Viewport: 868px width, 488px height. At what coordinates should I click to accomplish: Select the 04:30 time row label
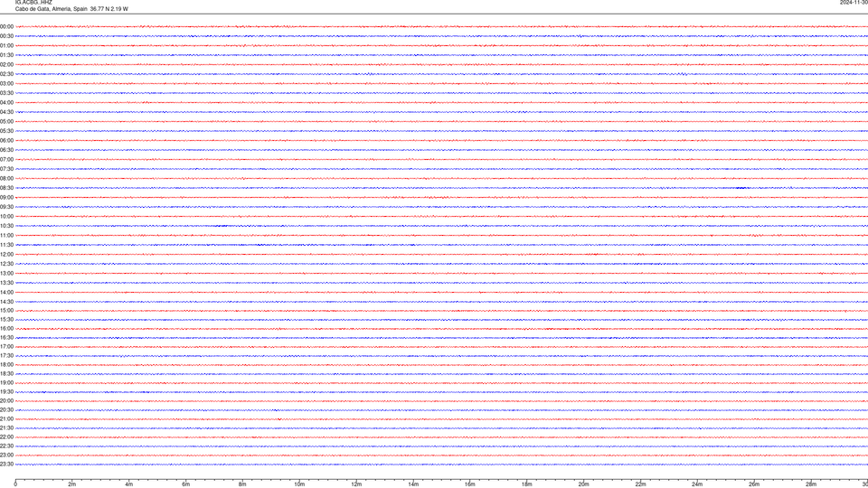coord(6,112)
